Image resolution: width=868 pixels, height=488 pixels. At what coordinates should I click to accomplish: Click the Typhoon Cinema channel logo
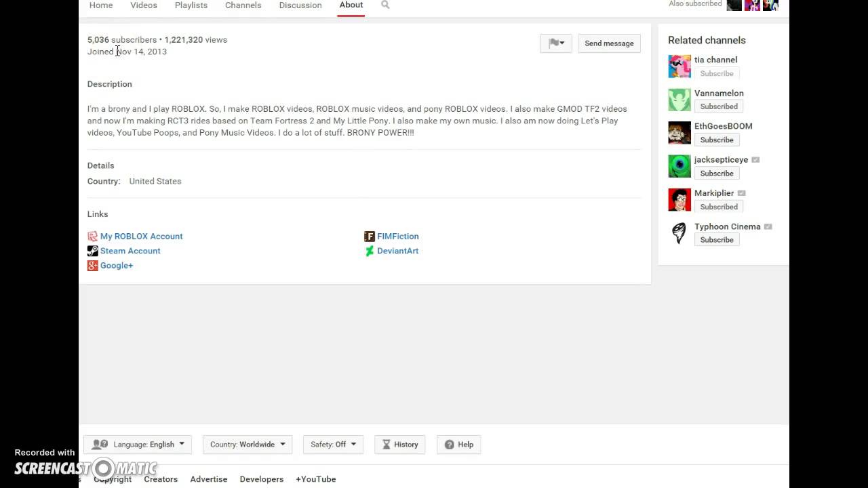coord(679,233)
